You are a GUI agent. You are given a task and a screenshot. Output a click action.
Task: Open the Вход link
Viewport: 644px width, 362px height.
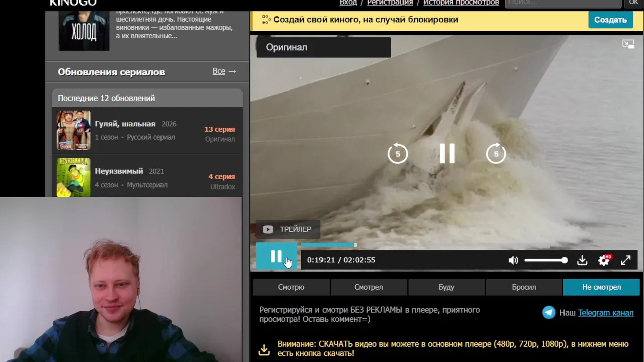(x=348, y=3)
